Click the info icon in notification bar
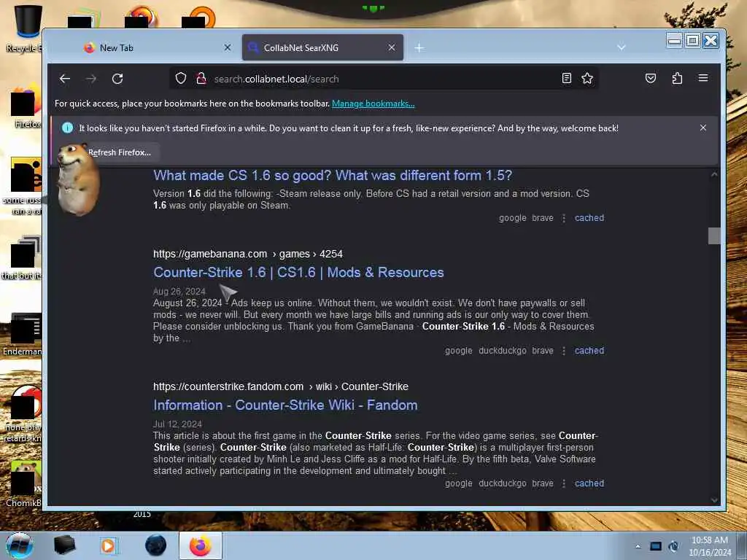The image size is (747, 560). (68, 128)
